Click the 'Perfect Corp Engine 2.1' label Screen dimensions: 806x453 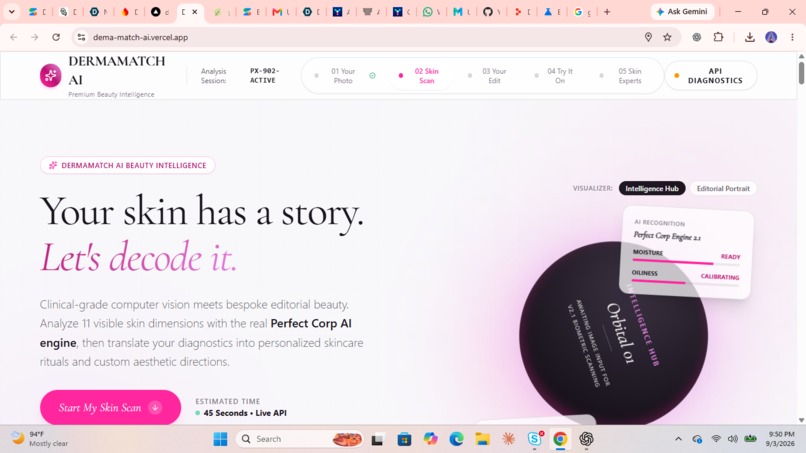pyautogui.click(x=667, y=236)
